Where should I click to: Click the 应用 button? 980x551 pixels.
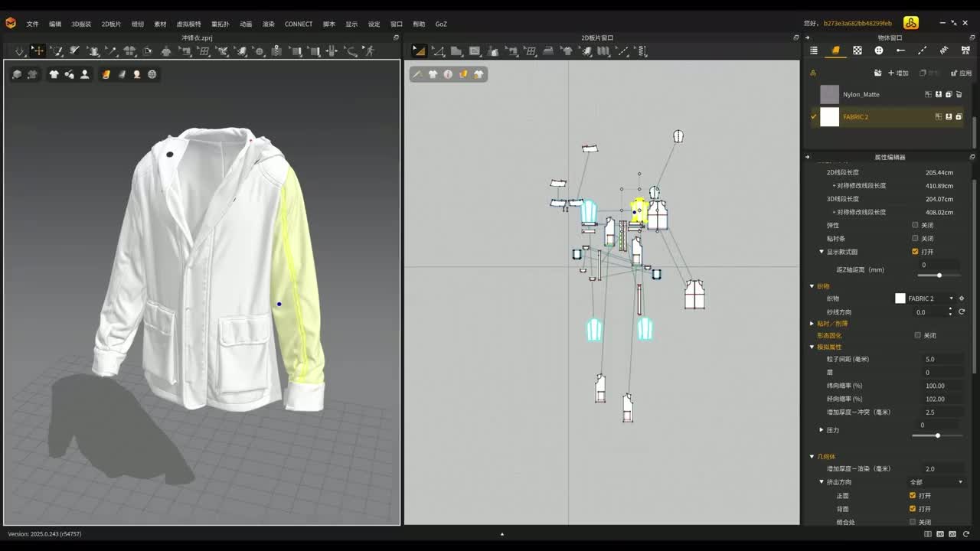(961, 73)
